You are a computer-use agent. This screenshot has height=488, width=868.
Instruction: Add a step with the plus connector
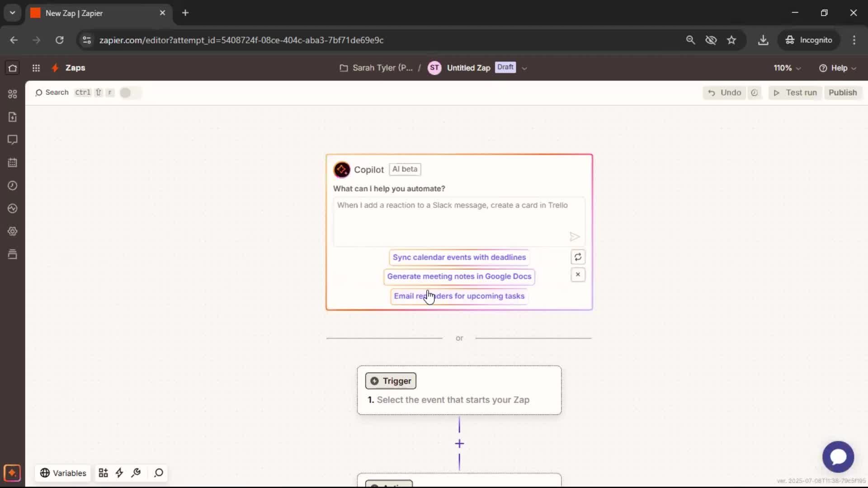pos(459,444)
